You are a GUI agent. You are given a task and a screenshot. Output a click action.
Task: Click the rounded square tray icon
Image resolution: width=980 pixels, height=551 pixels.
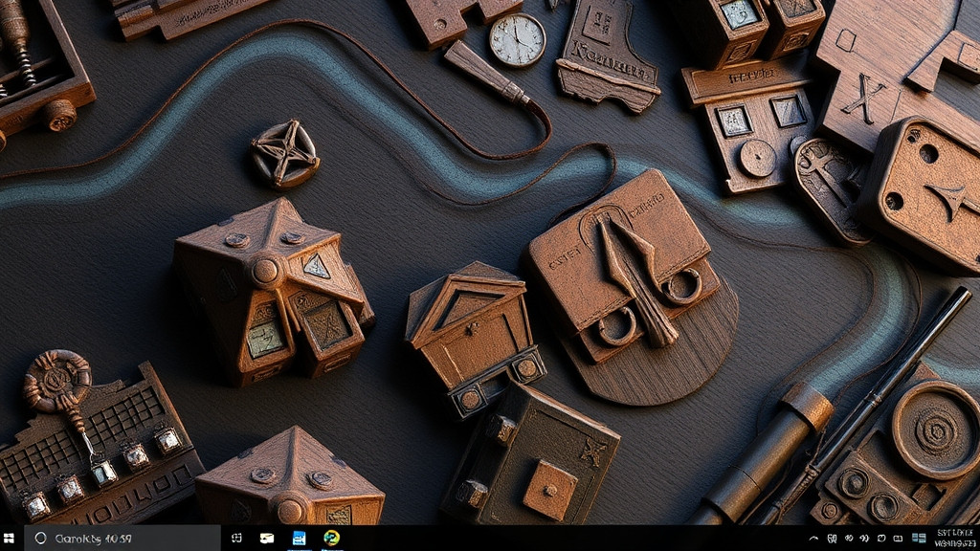(881, 539)
